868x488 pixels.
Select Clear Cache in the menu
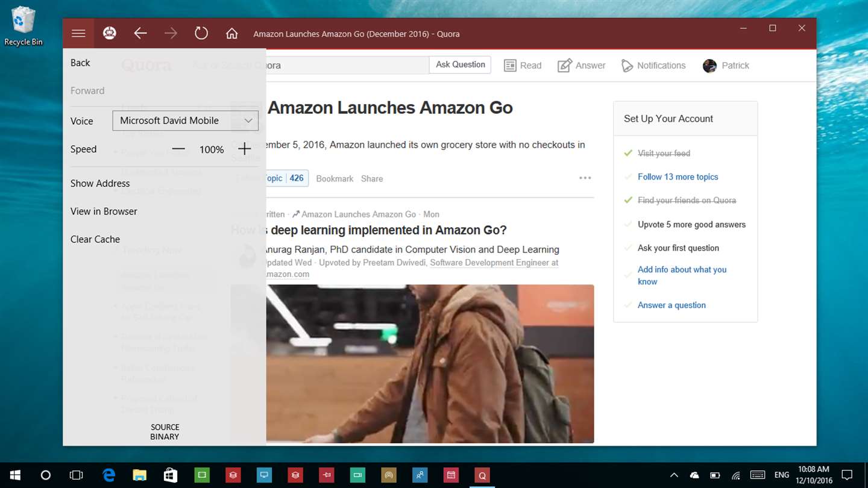95,239
